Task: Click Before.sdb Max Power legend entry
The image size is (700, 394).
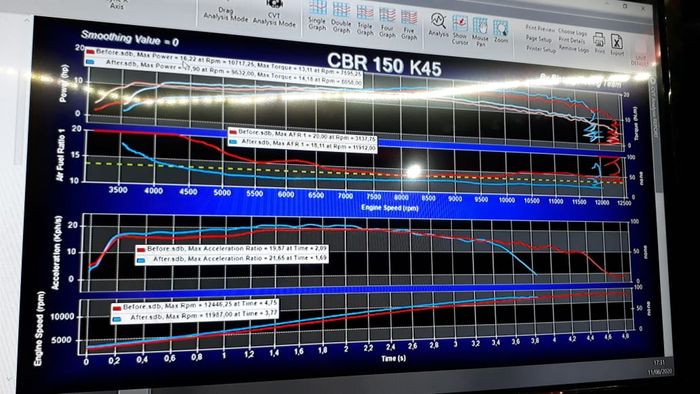Action: click(x=223, y=61)
